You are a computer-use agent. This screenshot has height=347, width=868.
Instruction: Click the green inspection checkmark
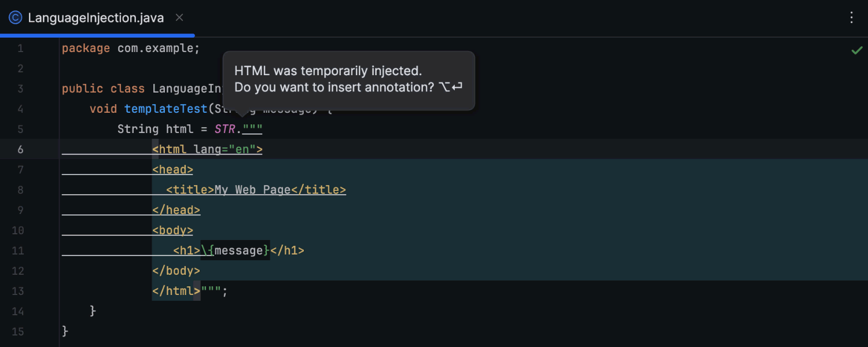tap(857, 50)
